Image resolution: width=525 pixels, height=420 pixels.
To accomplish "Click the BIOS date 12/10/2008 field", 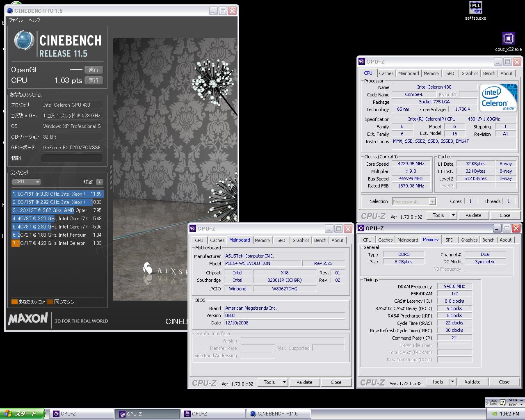I will pyautogui.click(x=284, y=323).
